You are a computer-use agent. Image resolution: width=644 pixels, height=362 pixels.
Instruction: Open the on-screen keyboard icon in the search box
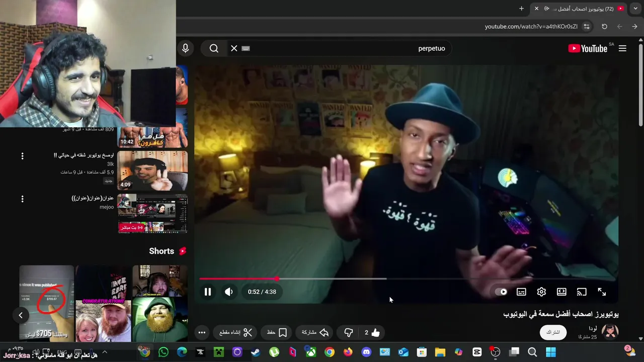click(x=246, y=48)
